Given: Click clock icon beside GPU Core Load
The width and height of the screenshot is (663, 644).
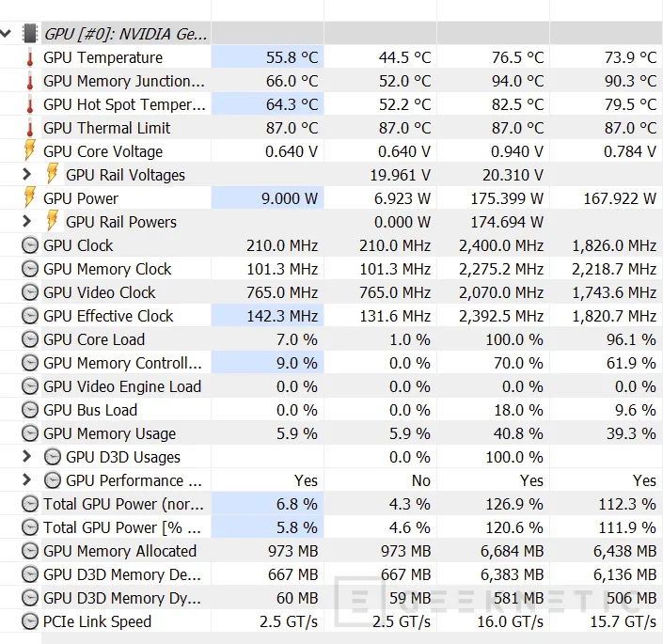Looking at the screenshot, I should (x=30, y=339).
